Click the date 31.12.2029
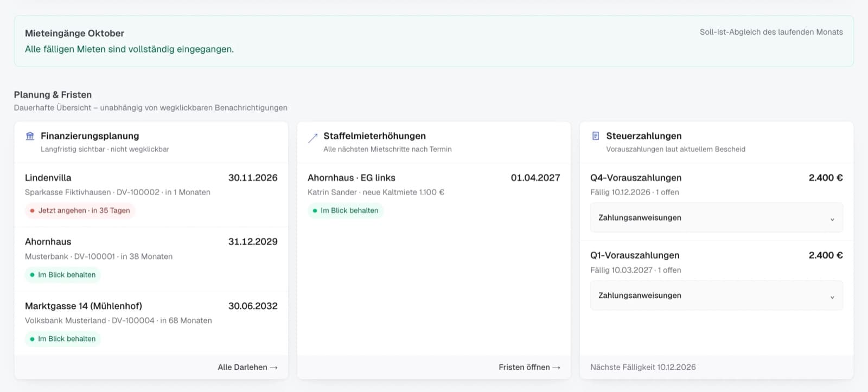The height and width of the screenshot is (392, 868). (253, 242)
